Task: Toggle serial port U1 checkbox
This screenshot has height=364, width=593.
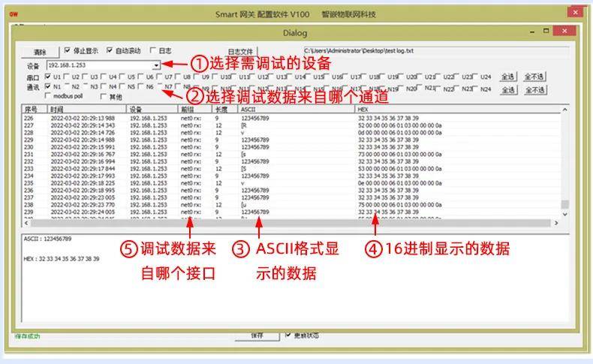Action: (50, 77)
